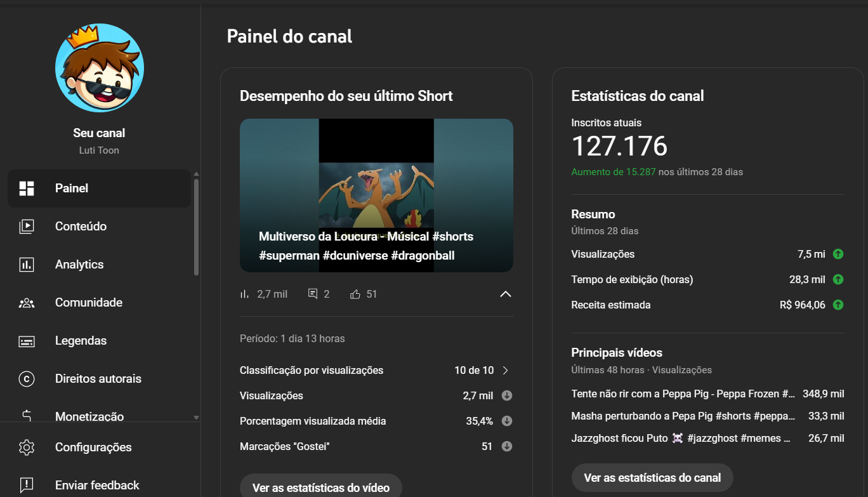Click the 33,3 mil views value
Screen dimensions: 868x497
826,416
